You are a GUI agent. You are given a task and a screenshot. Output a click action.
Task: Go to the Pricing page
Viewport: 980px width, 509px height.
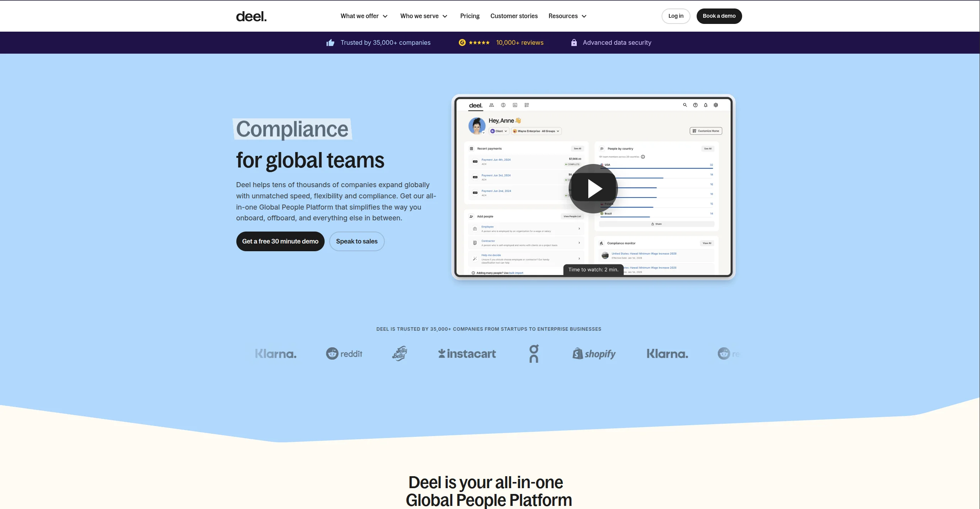(x=470, y=16)
